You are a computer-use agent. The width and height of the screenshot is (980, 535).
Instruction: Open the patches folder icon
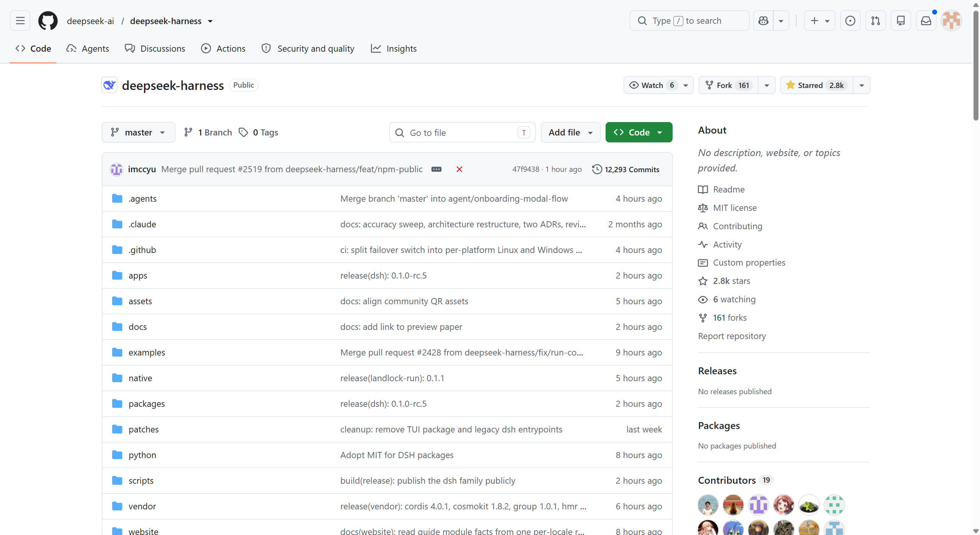[x=117, y=429]
